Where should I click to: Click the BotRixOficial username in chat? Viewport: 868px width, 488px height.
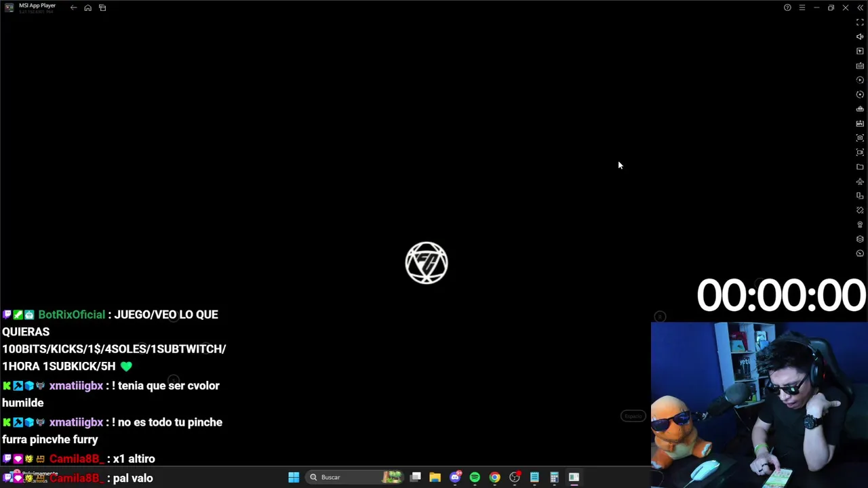pos(71,314)
